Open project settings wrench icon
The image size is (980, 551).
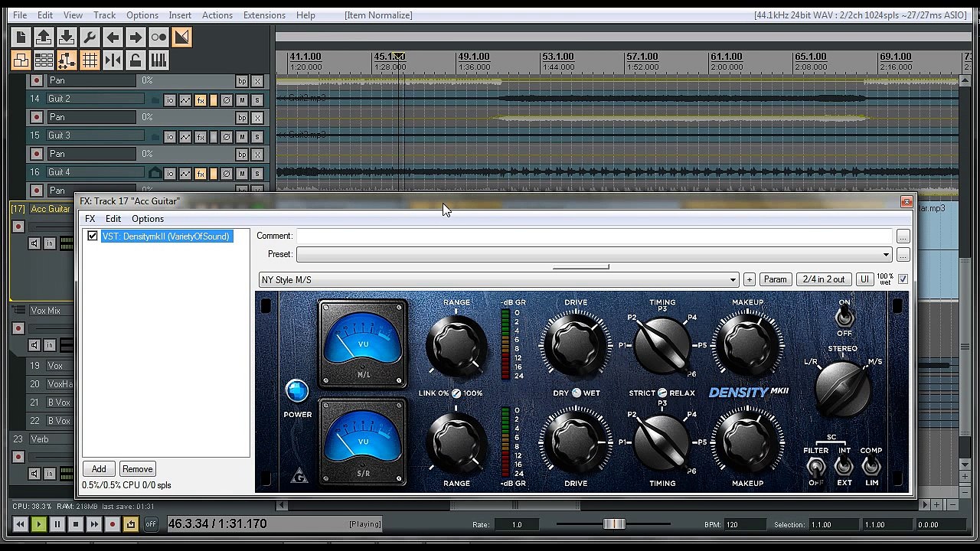tap(90, 37)
